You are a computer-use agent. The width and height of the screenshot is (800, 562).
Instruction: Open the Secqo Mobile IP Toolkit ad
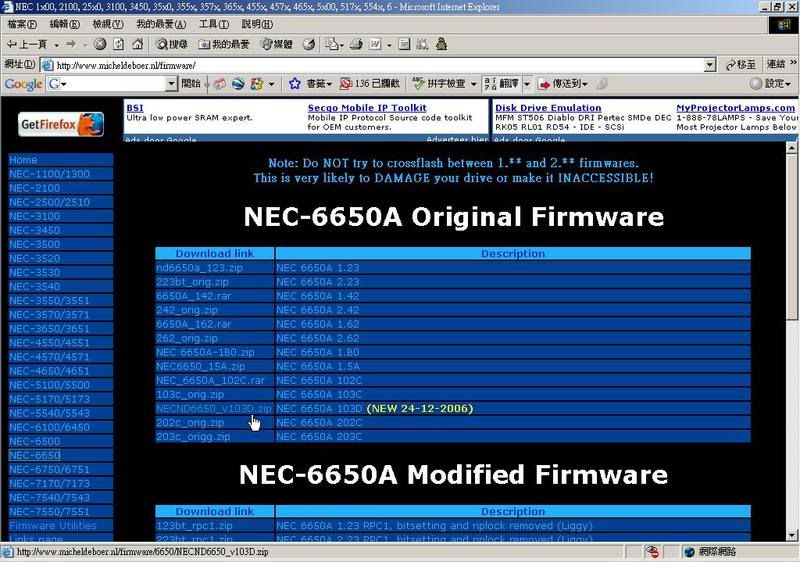tap(367, 108)
